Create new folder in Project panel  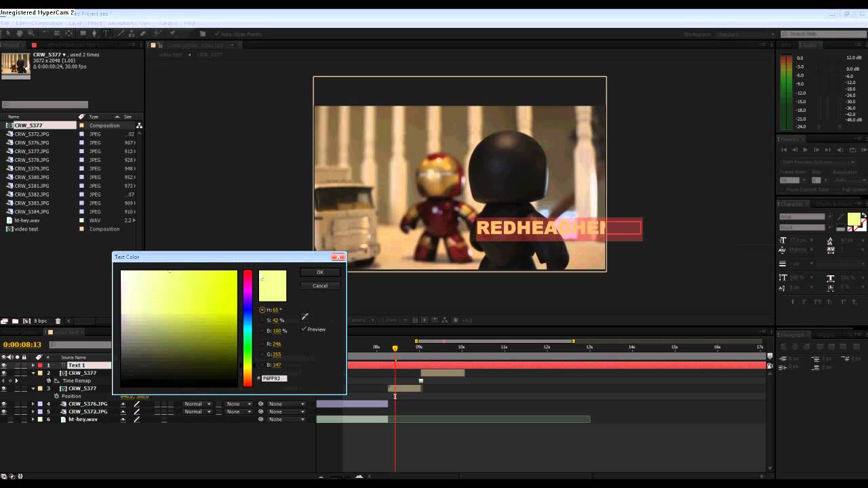pyautogui.click(x=15, y=321)
